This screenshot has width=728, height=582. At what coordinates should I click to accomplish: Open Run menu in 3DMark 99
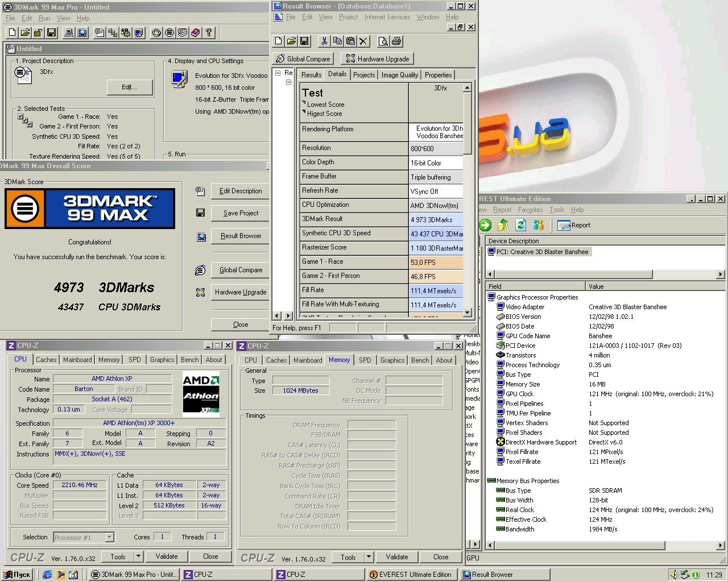(x=44, y=18)
